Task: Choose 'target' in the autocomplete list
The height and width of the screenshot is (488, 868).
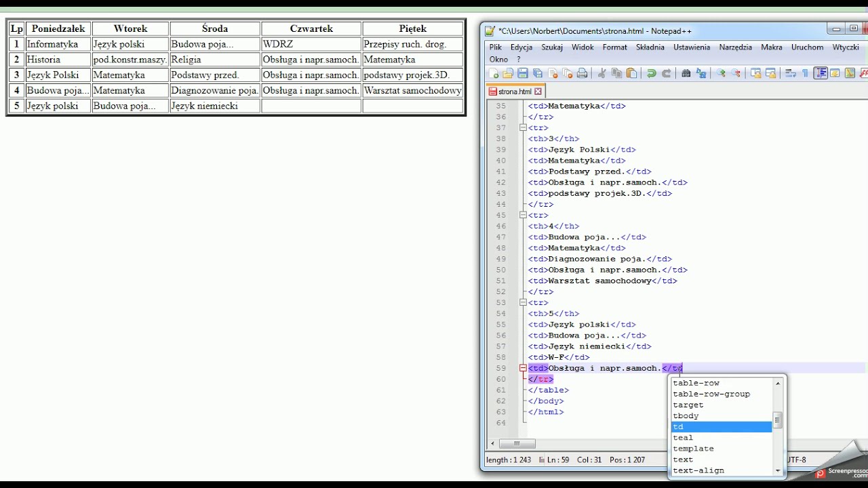Action: pyautogui.click(x=722, y=405)
